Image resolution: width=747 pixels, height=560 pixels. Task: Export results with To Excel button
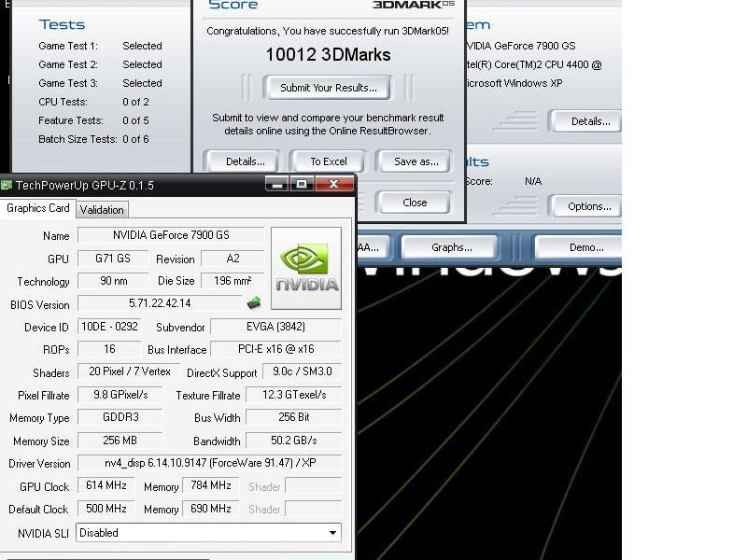pos(329,161)
